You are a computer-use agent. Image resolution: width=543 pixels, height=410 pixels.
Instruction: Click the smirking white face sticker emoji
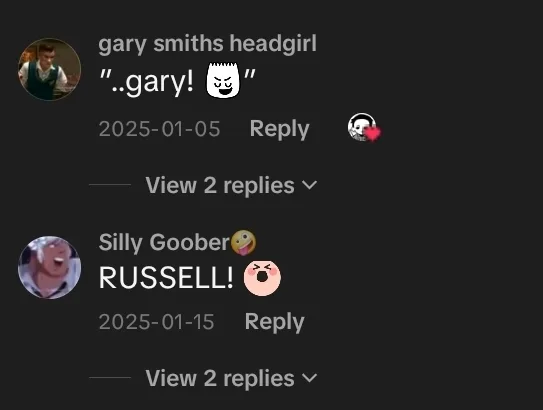pyautogui.click(x=223, y=80)
